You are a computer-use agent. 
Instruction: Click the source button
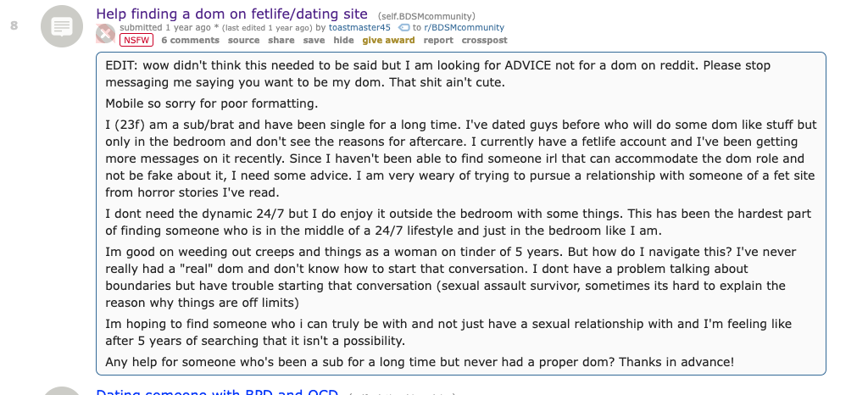[x=243, y=40]
